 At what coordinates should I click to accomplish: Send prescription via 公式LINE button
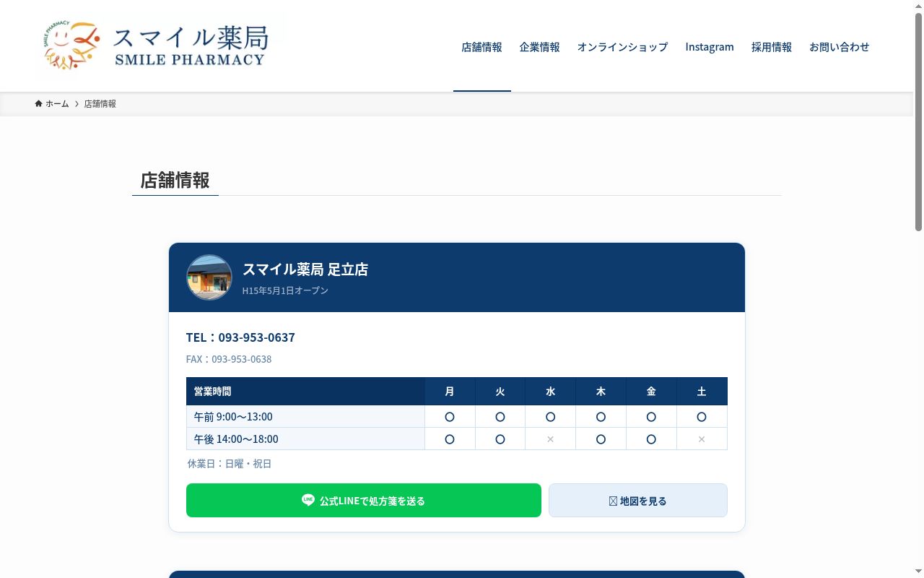(x=364, y=500)
